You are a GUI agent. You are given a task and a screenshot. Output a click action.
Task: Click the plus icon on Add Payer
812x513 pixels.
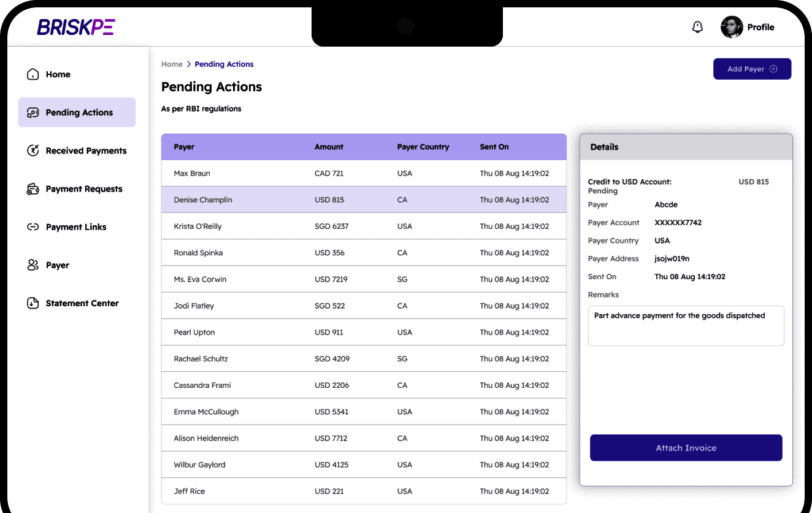click(773, 69)
